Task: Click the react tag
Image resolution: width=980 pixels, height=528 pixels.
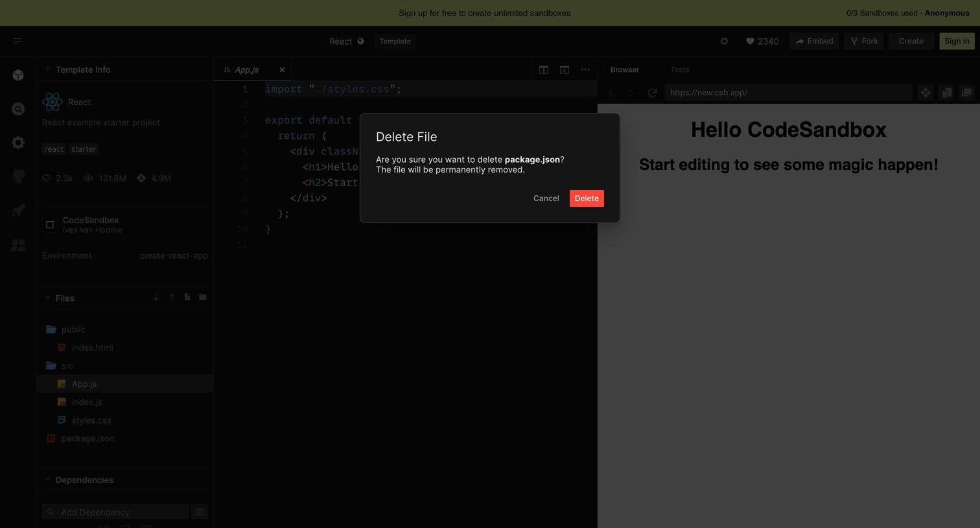Action: click(54, 149)
